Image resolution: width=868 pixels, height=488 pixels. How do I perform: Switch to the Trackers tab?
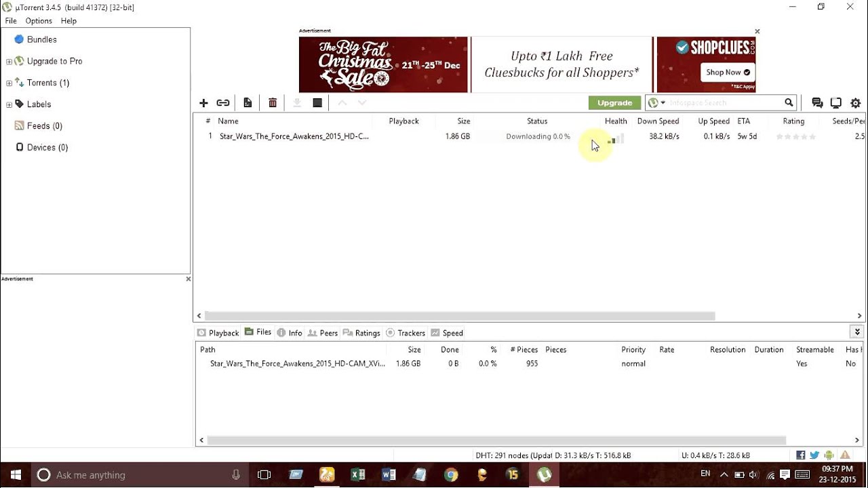(x=406, y=333)
